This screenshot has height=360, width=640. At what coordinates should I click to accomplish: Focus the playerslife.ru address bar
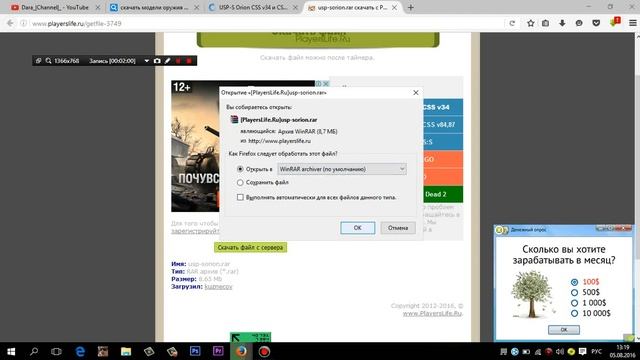pos(261,23)
